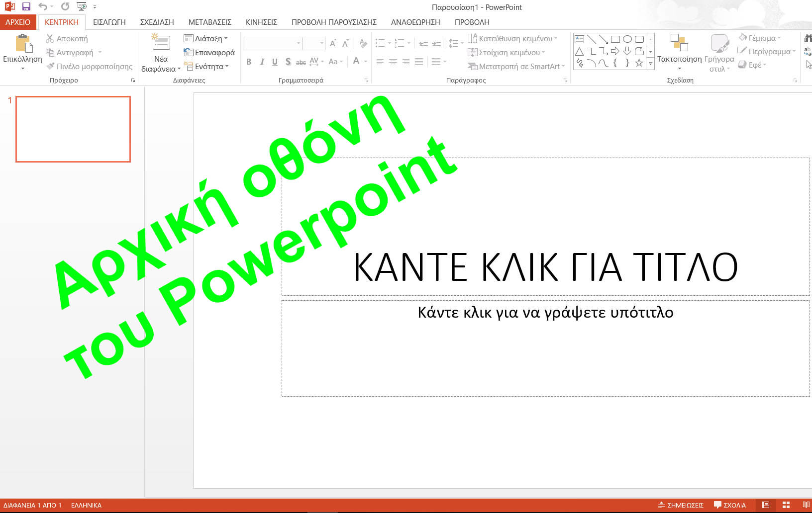Select the Star shape tool
The width and height of the screenshot is (812, 513).
pyautogui.click(x=640, y=62)
